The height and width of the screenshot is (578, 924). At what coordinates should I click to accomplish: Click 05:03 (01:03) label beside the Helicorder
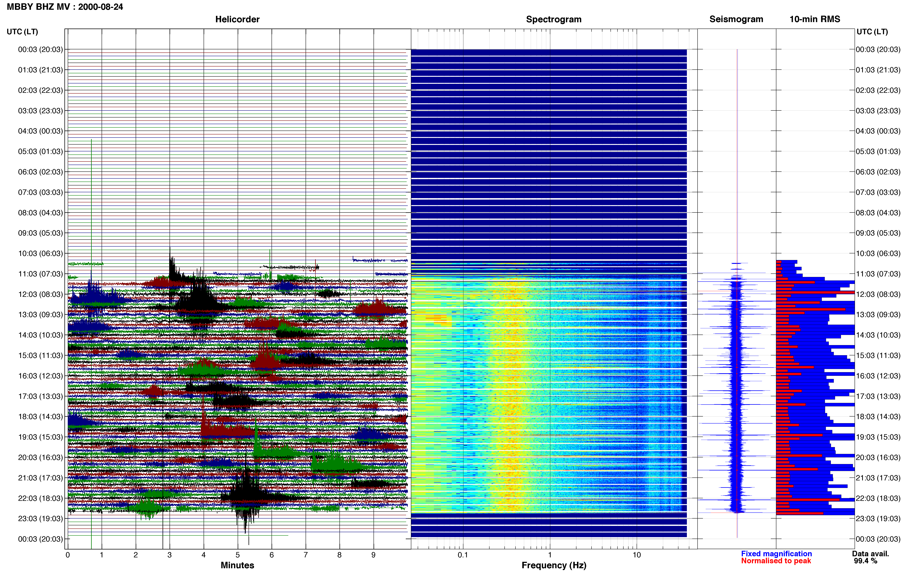tap(41, 151)
